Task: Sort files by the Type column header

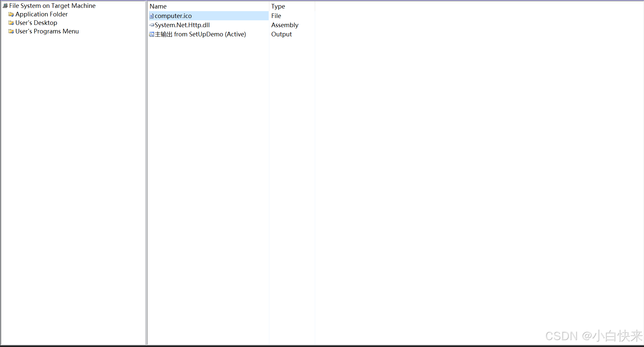Action: pos(278,6)
